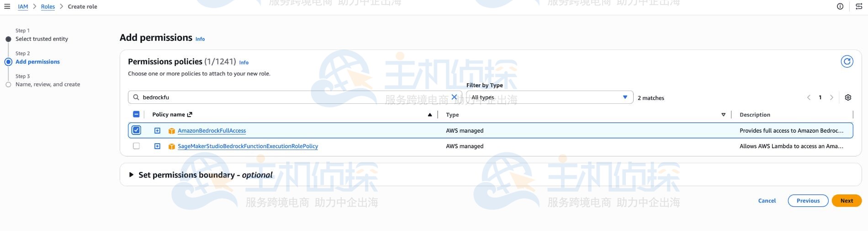Open SageMakerStudioBedrockFunctionExecutionRolePolicy link
The height and width of the screenshot is (231, 868).
pyautogui.click(x=248, y=146)
